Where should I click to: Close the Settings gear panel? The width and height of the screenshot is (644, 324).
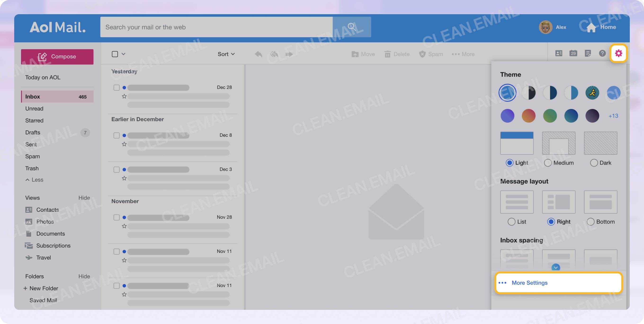pyautogui.click(x=619, y=53)
